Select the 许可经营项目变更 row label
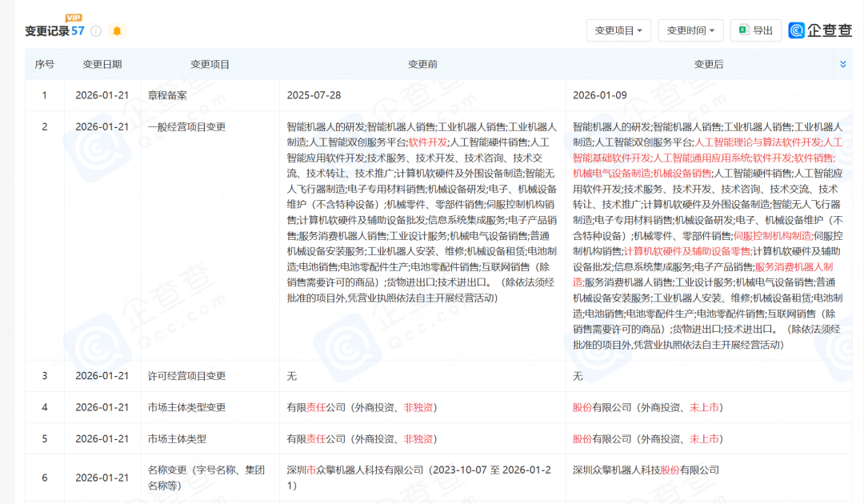The width and height of the screenshot is (864, 504). [x=187, y=376]
